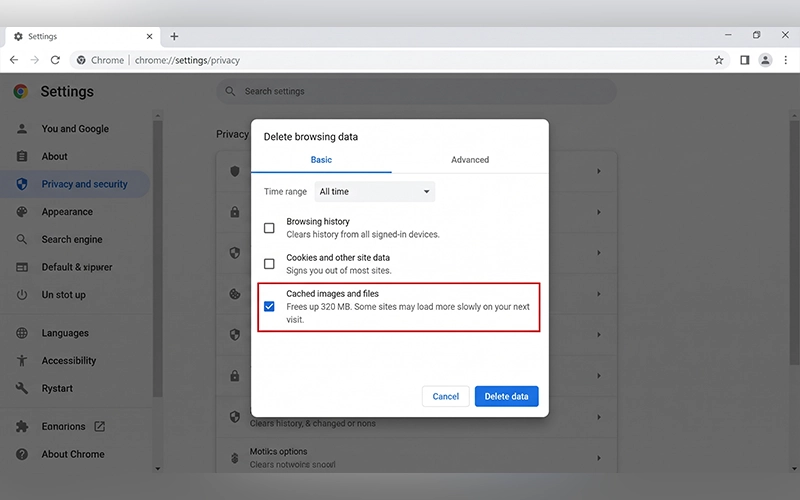Open You and Google settings section

click(75, 129)
